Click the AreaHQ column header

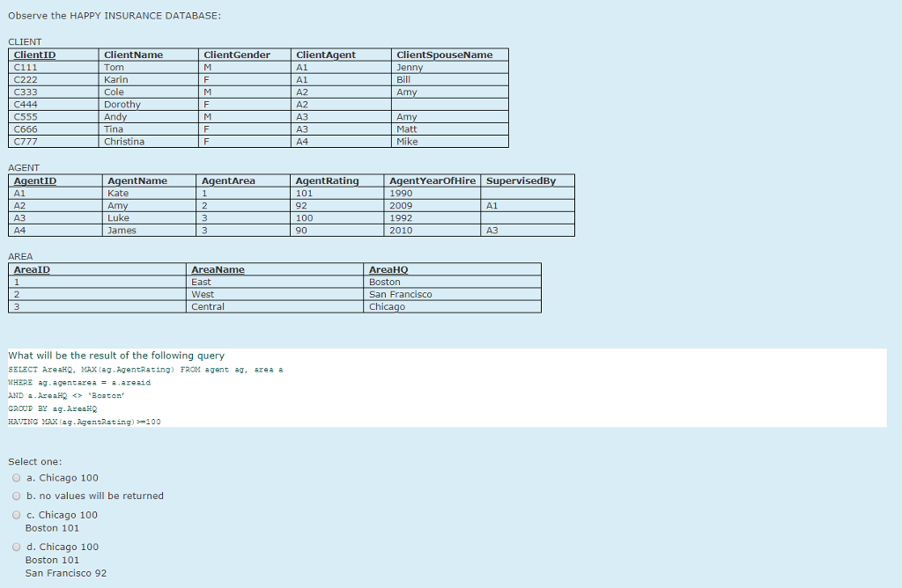click(x=388, y=269)
